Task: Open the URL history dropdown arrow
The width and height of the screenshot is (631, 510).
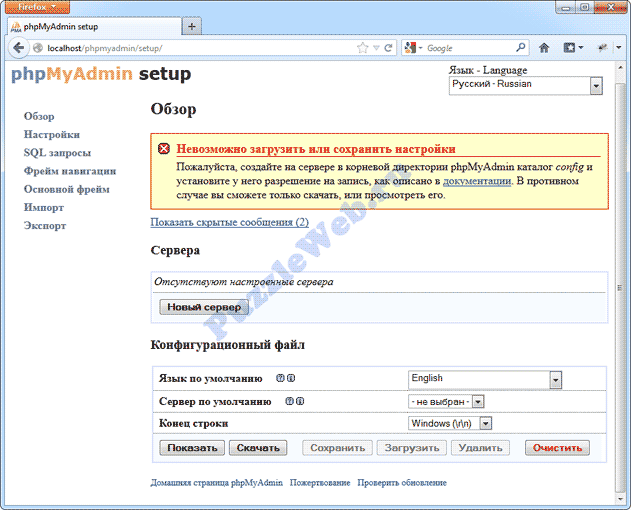Action: (376, 48)
